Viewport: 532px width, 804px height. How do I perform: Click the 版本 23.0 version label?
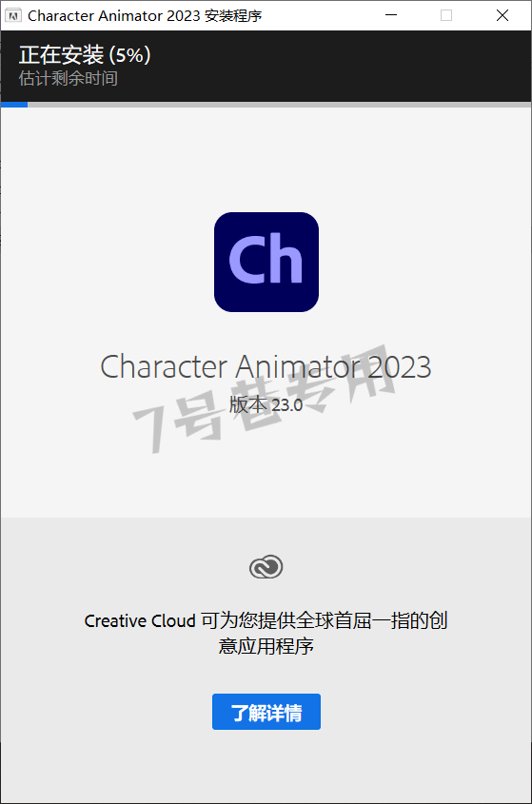click(x=266, y=405)
